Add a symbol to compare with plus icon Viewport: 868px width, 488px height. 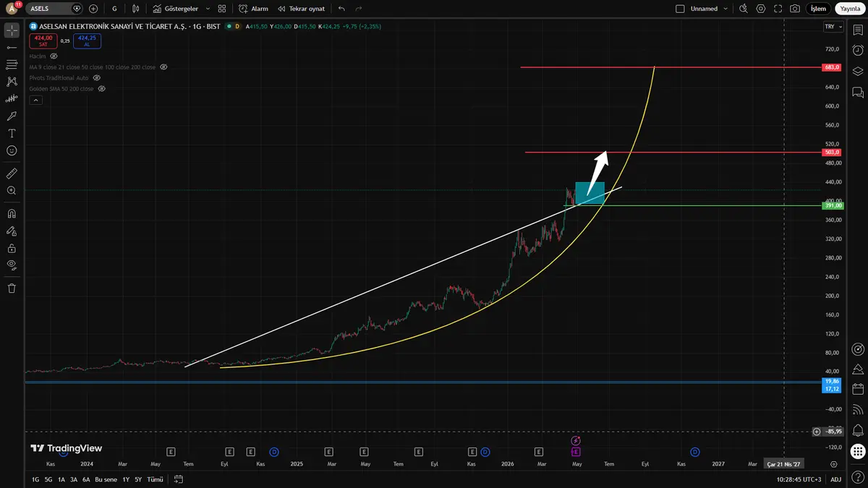click(x=93, y=9)
